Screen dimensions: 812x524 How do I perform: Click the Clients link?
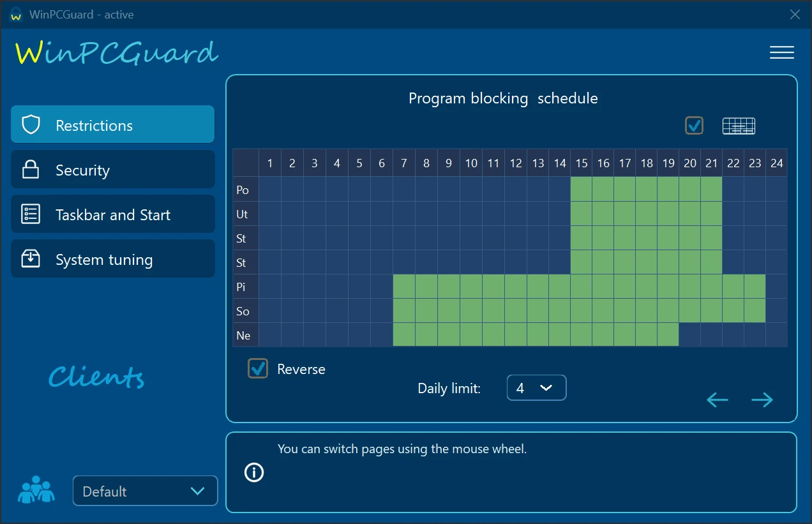(x=96, y=377)
